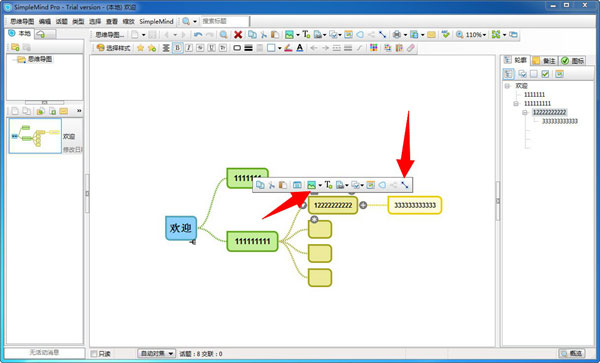This screenshot has width=600, height=363.
Task: Open the 110% zoom level dropdown
Action: pyautogui.click(x=475, y=35)
